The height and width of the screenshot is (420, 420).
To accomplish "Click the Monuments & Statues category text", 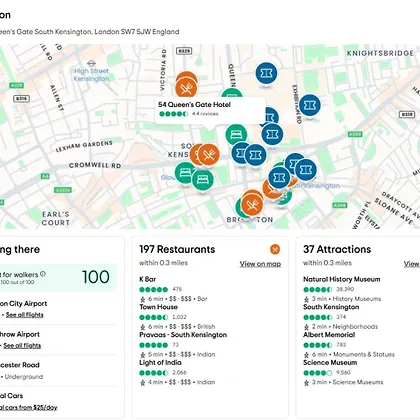I will pyautogui.click(x=364, y=354).
